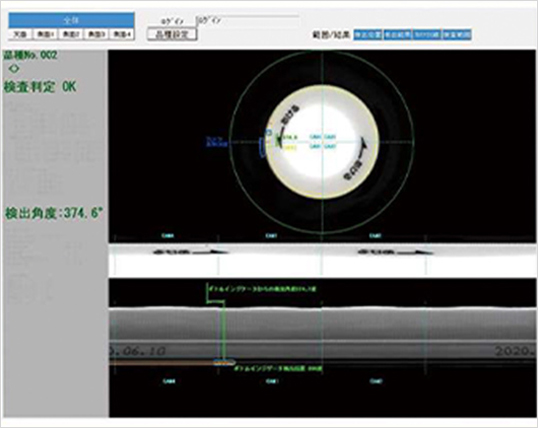Screen dimensions: 538x428
Task: Toggle the fourth blue 範囲/結果 display option
Action: point(457,35)
